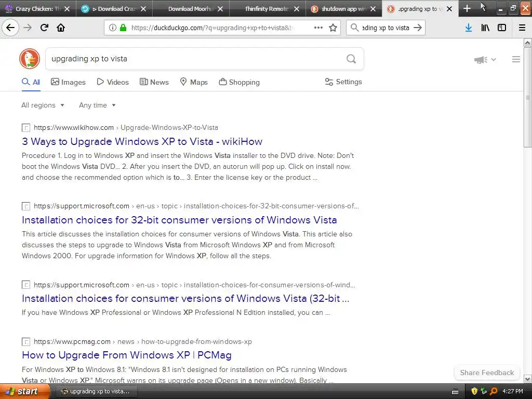Select the Maps search category

point(194,82)
